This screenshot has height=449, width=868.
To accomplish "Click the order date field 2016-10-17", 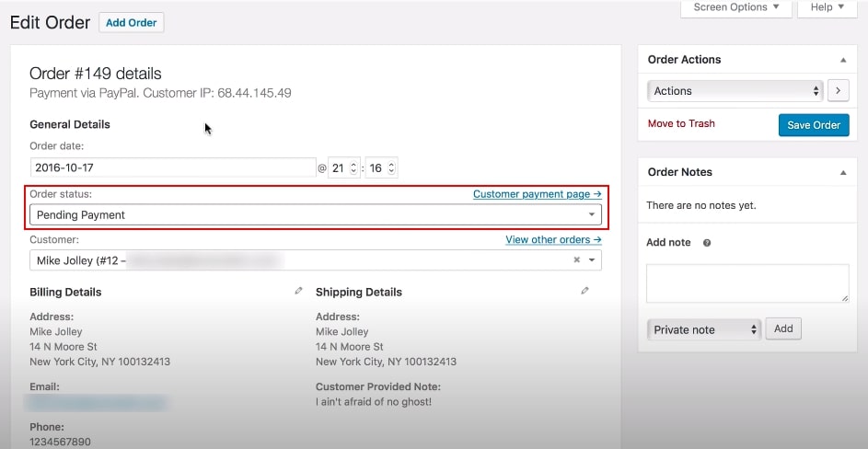I will click(x=173, y=167).
